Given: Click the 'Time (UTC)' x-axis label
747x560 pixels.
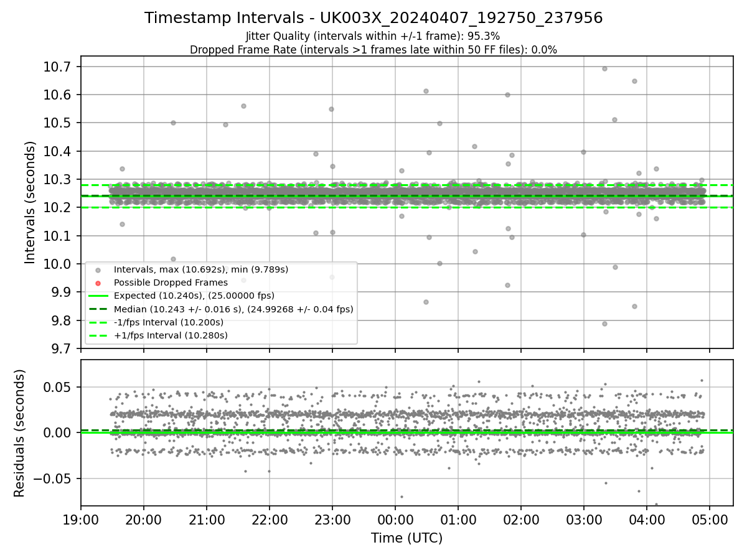Looking at the screenshot, I should click(x=406, y=538).
